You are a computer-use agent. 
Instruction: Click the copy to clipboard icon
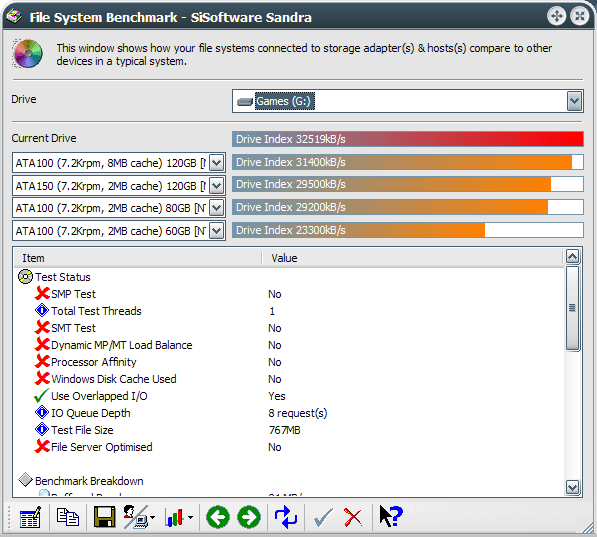68,517
